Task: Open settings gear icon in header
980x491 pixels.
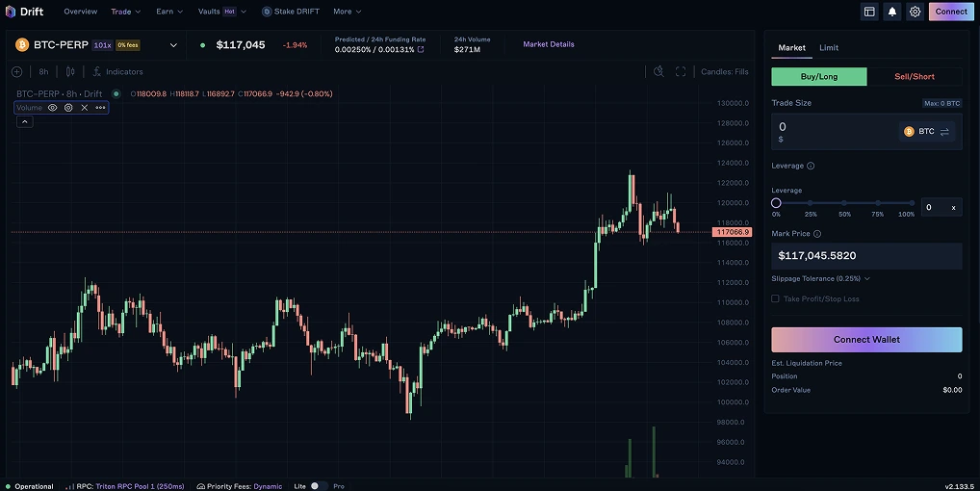Action: click(x=915, y=12)
